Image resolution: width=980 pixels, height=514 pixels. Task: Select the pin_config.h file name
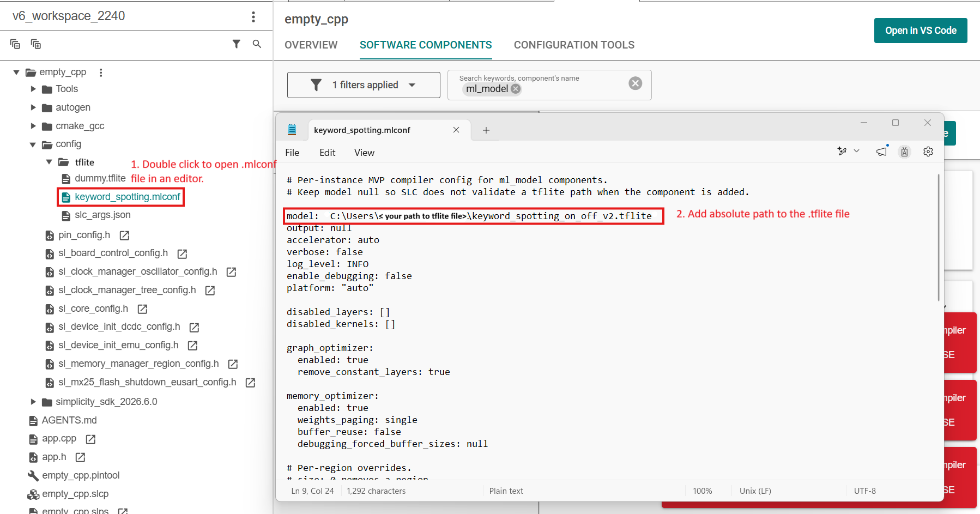84,235
